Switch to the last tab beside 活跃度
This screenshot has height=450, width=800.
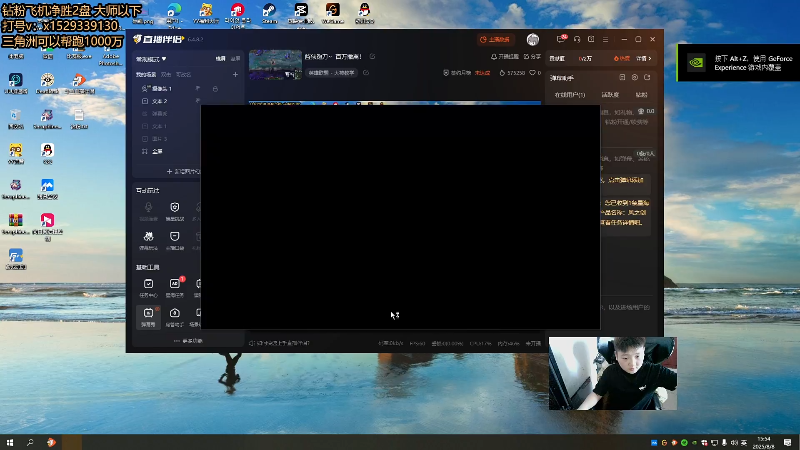[641, 95]
